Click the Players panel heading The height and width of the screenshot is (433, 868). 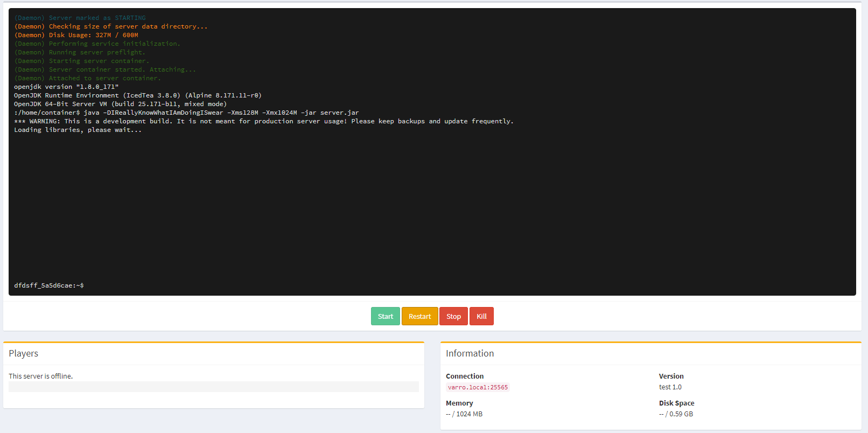(24, 353)
